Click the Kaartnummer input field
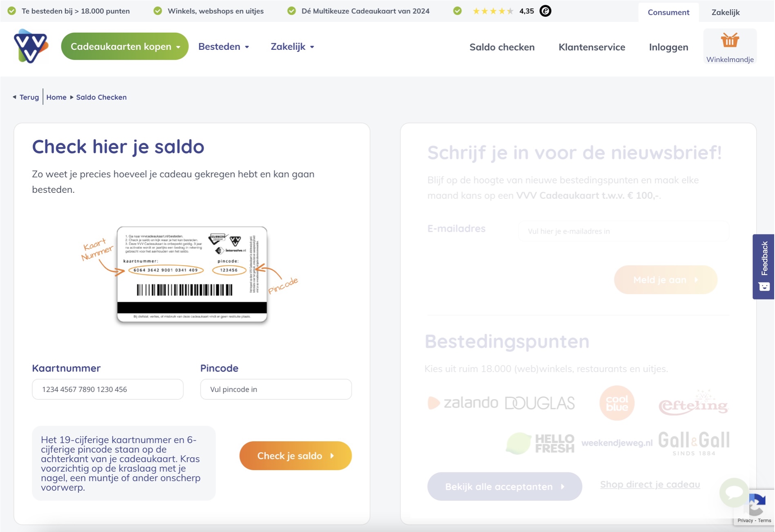Screen dimensions: 775x532 click(108, 389)
